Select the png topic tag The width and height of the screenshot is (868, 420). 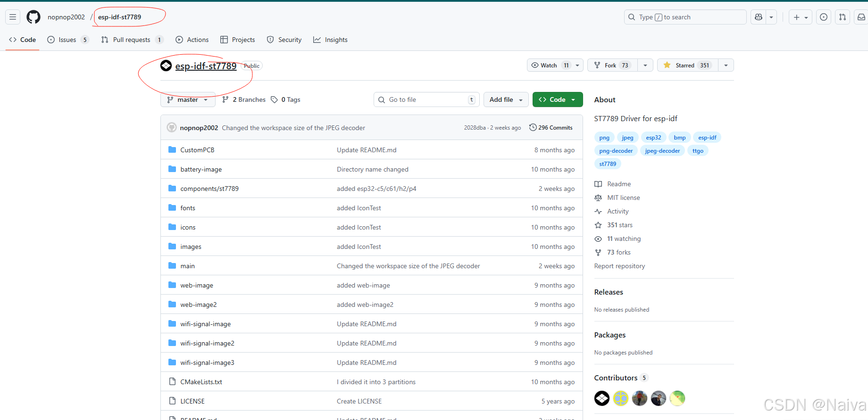(604, 138)
